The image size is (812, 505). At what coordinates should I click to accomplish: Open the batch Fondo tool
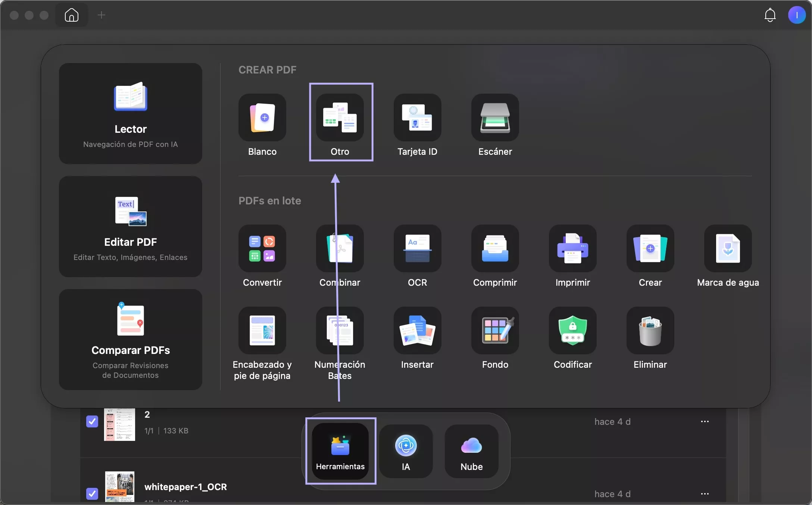pyautogui.click(x=495, y=330)
